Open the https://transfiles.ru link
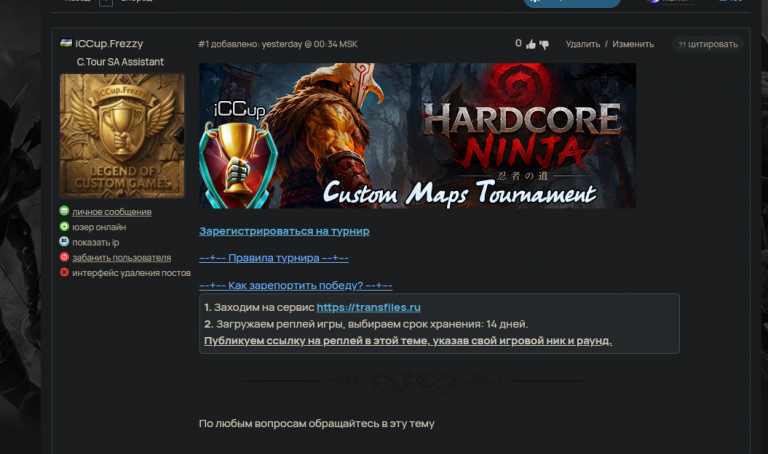Image resolution: width=768 pixels, height=454 pixels. [x=368, y=308]
